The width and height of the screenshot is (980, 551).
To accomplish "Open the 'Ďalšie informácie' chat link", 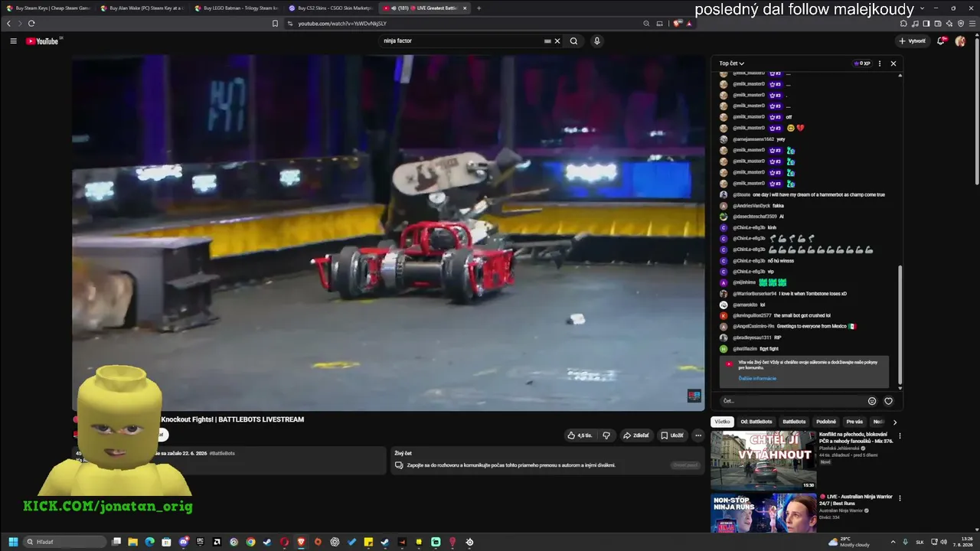I will point(757,378).
